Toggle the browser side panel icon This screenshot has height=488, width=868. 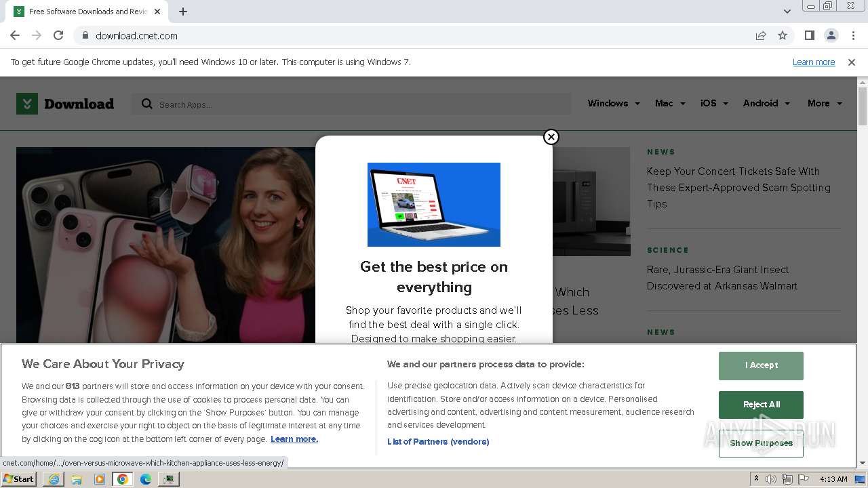pyautogui.click(x=810, y=35)
